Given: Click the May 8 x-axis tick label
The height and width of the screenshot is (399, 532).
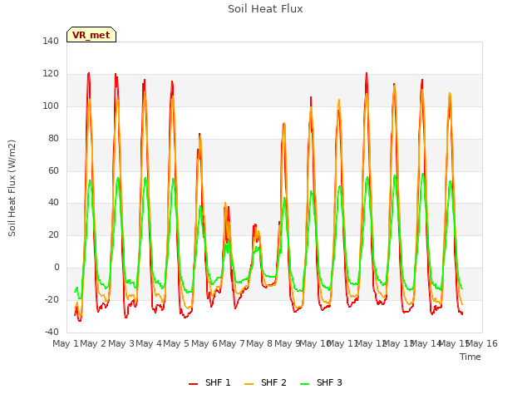Looking at the screenshot, I should (259, 343).
